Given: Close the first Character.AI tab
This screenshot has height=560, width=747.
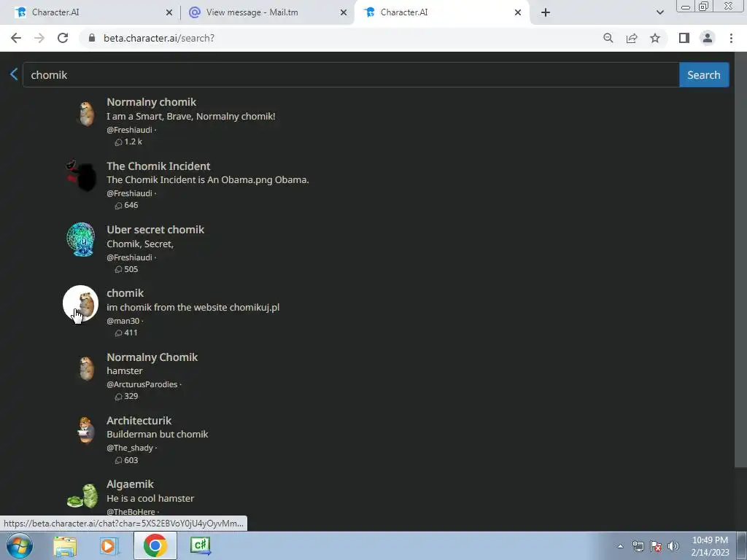Looking at the screenshot, I should (x=169, y=12).
